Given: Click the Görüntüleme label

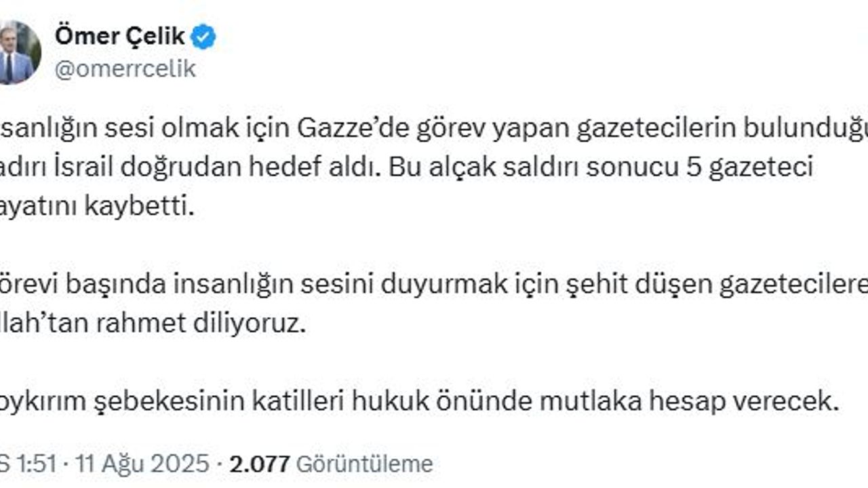Looking at the screenshot, I should [365, 464].
